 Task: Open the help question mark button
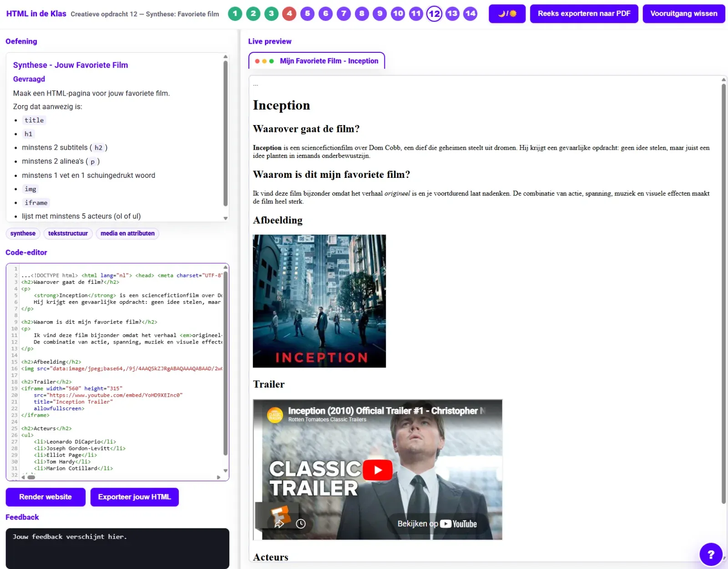711,554
